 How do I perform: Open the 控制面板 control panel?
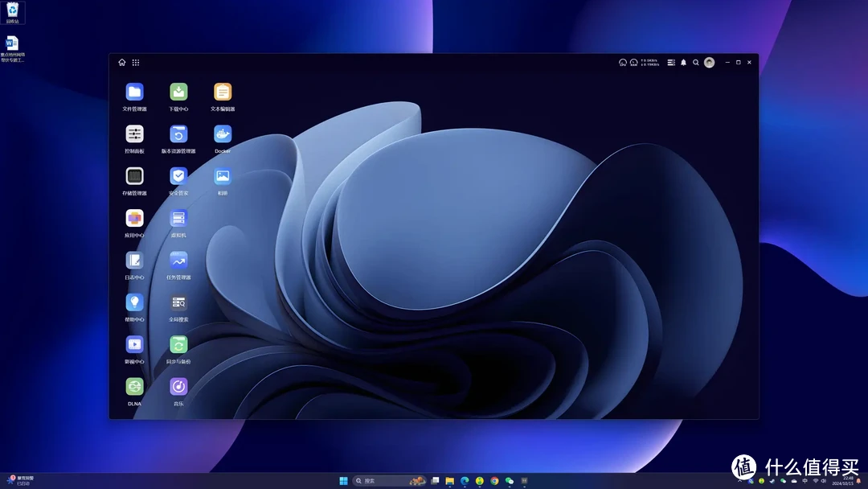tap(133, 134)
